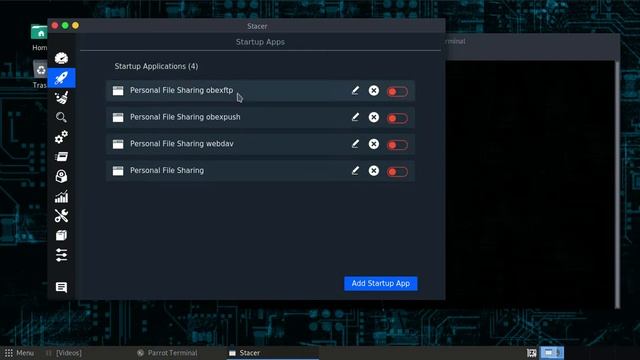
Task: Delete the plain Personal File Sharing entry
Action: (373, 171)
